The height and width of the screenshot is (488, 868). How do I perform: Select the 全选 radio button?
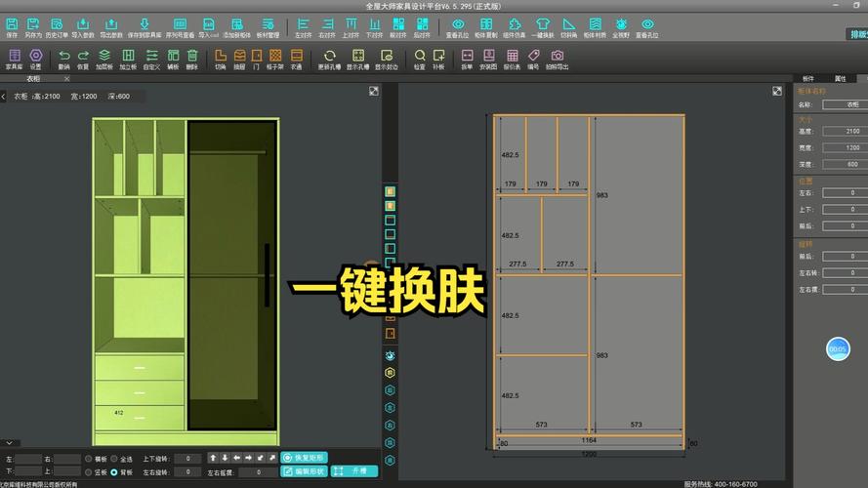tap(114, 459)
